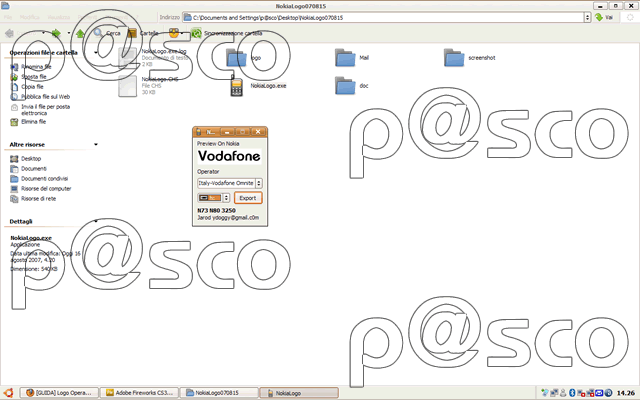Select the logo folder icon
This screenshot has width=640, height=400.
point(236,58)
